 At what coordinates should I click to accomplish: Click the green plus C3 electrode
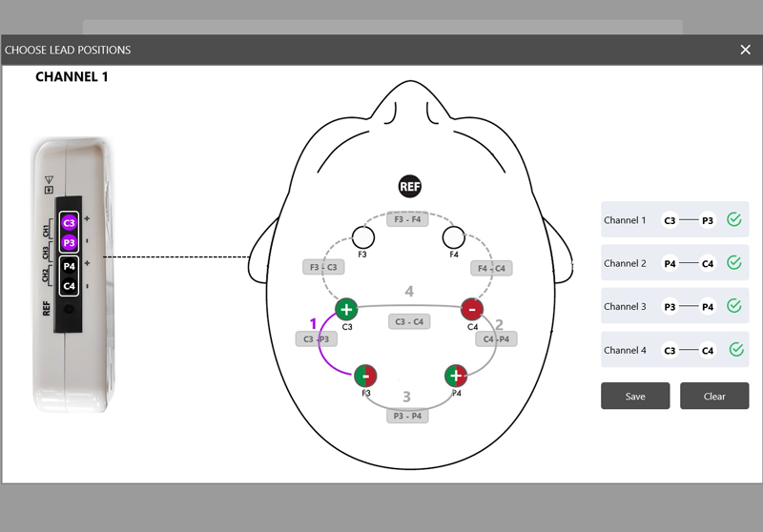[x=346, y=309]
